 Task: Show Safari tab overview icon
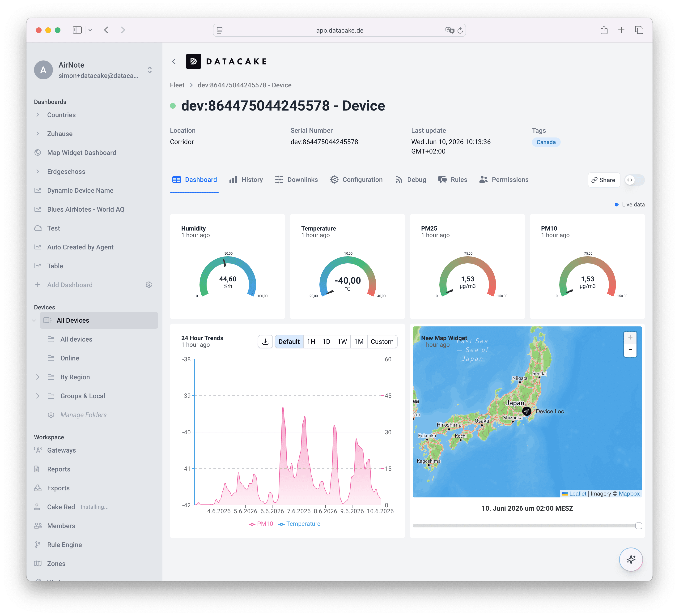point(639,30)
